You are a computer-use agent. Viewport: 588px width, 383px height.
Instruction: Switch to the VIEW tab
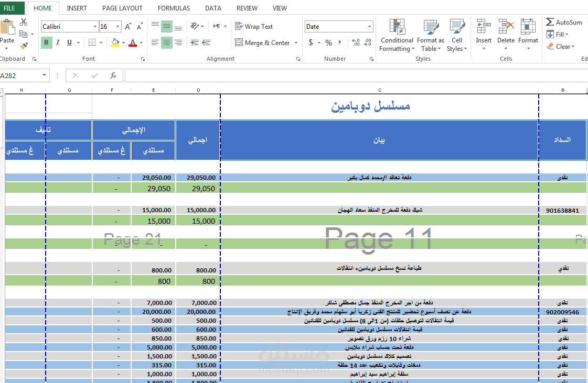point(280,8)
